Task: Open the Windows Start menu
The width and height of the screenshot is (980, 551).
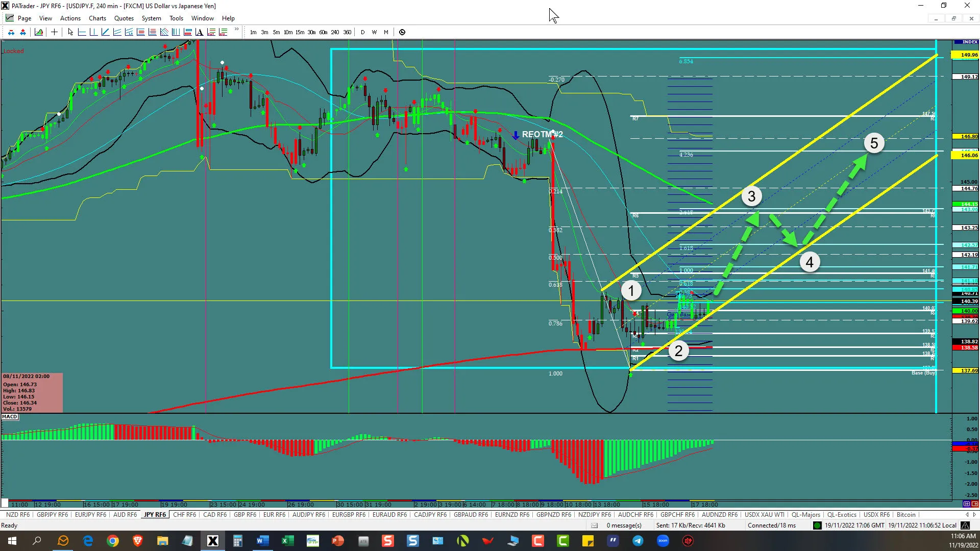Action: pos(12,541)
